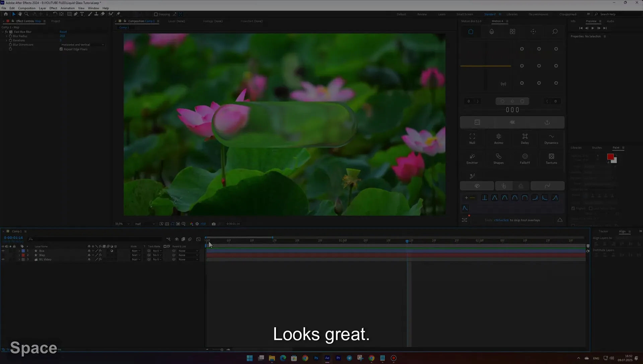This screenshot has width=643, height=364.
Task: Open Premiere Pro from taskbar
Action: click(x=338, y=358)
